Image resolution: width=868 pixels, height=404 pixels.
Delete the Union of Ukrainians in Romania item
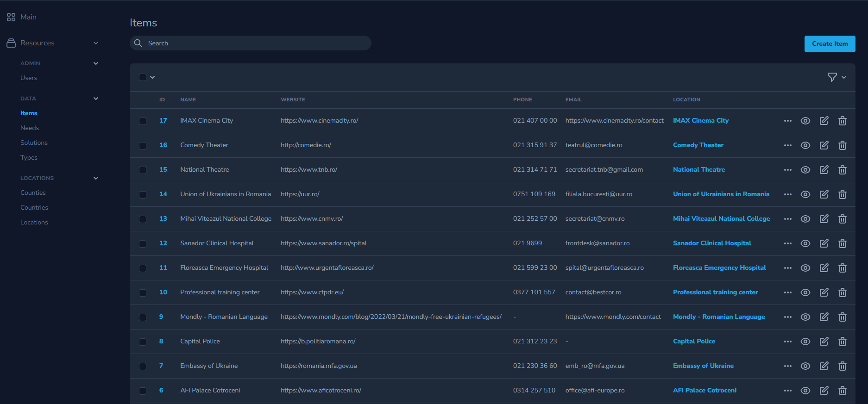point(843,194)
